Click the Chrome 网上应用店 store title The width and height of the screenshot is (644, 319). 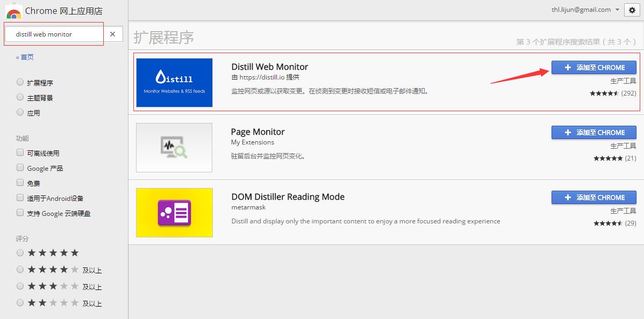63,11
